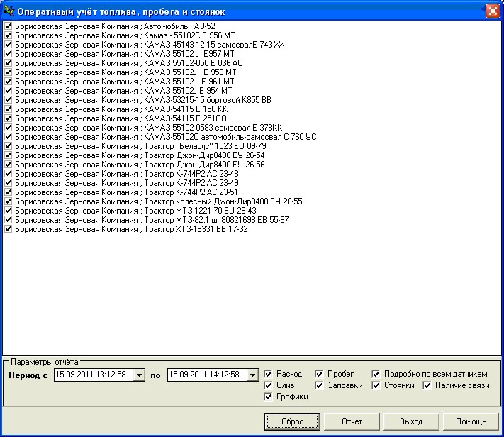This screenshot has height=437, width=504.
Task: Uncheck the Пробег option
Action: coord(320,374)
